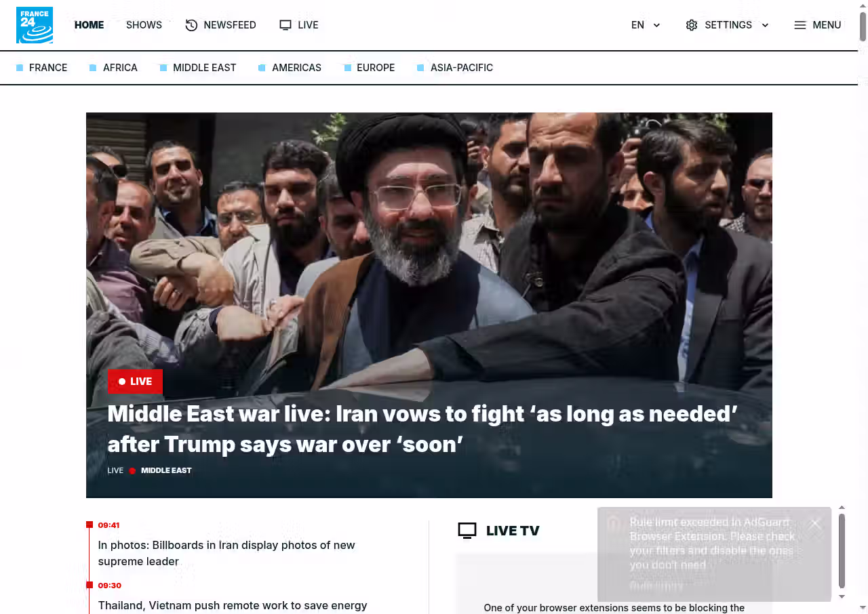This screenshot has width=868, height=614.
Task: Click the red LIVE badge on headline
Action: [135, 382]
